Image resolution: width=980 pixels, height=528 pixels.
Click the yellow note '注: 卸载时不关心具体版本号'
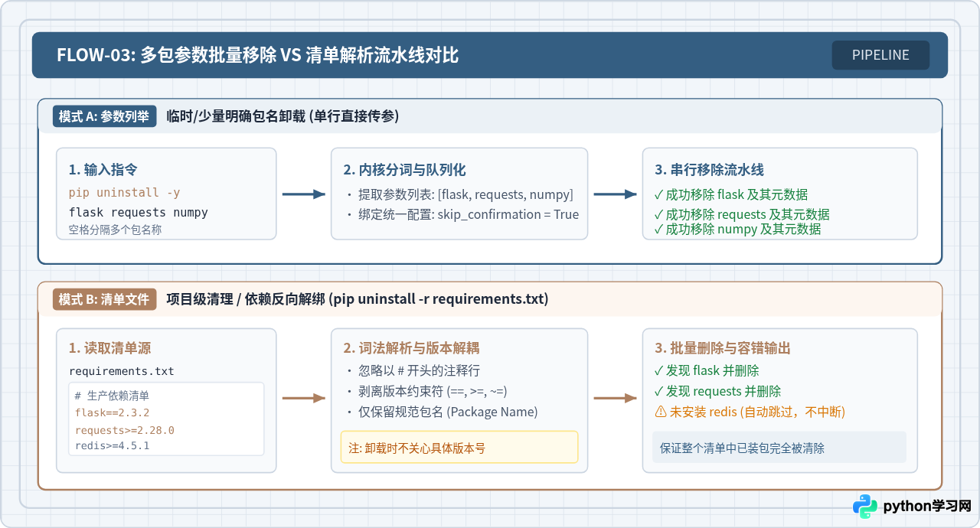tap(459, 448)
